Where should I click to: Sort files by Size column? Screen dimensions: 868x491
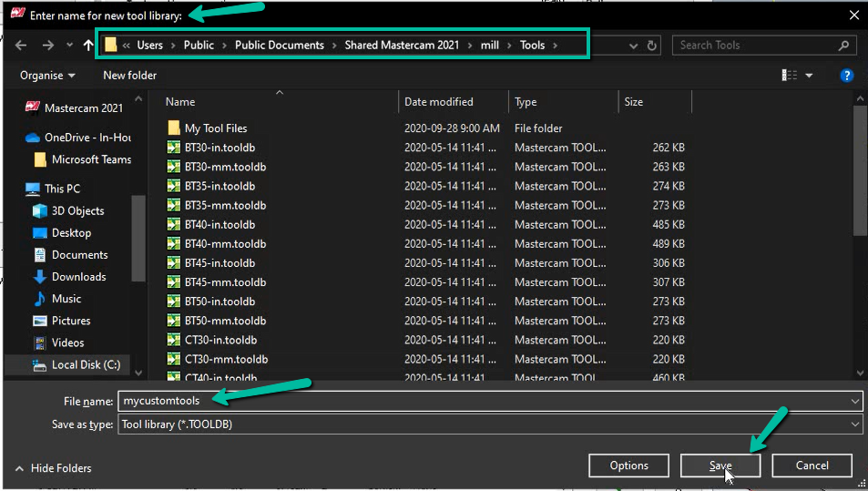tap(634, 102)
